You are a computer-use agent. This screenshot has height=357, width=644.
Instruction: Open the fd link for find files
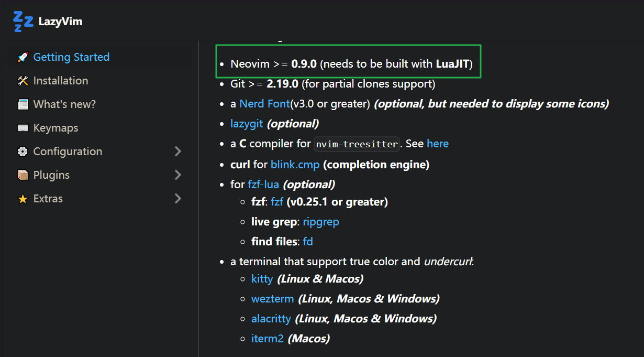coord(308,242)
